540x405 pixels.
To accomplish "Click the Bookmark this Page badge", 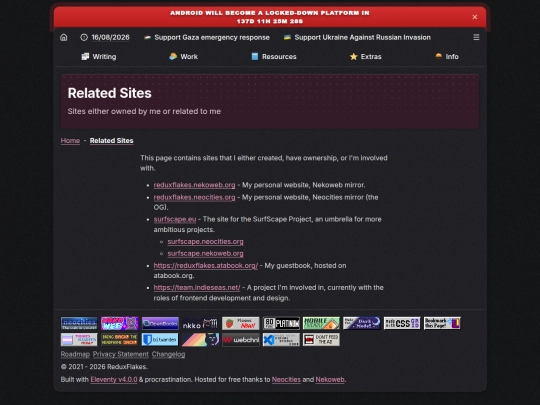I will (x=443, y=323).
